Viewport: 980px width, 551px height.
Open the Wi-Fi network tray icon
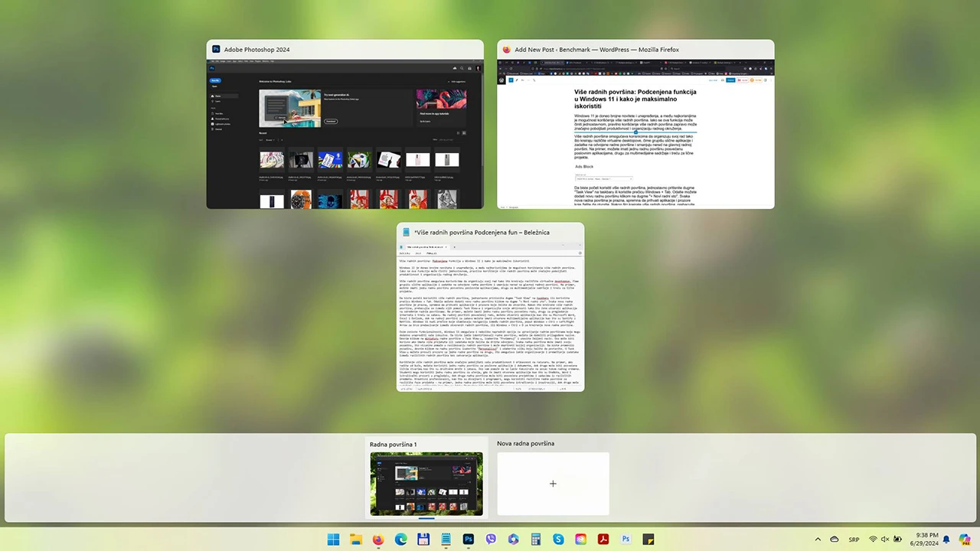click(x=874, y=540)
